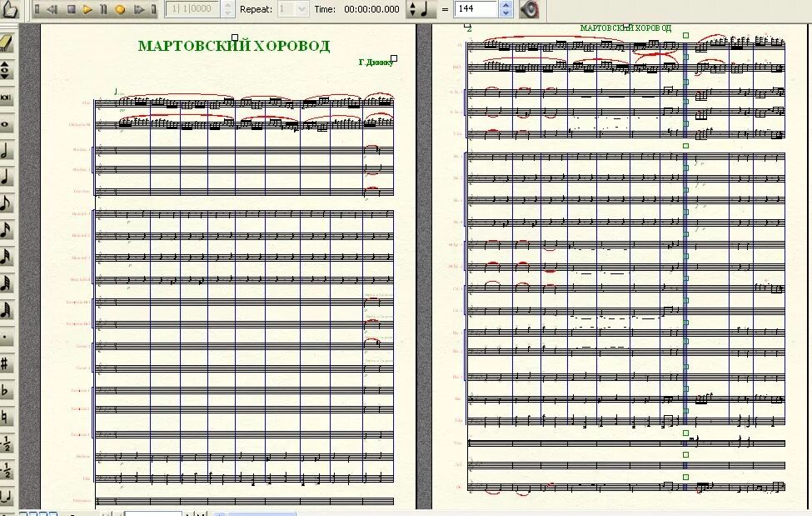Select the composer text Г. Динику
The height and width of the screenshot is (516, 812).
(x=375, y=63)
